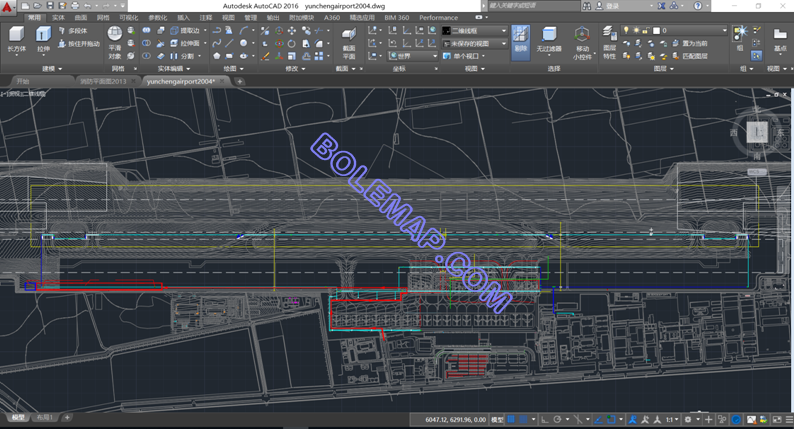The width and height of the screenshot is (794, 429).
Task: Switch to the Start (开始) file tab
Action: point(23,81)
